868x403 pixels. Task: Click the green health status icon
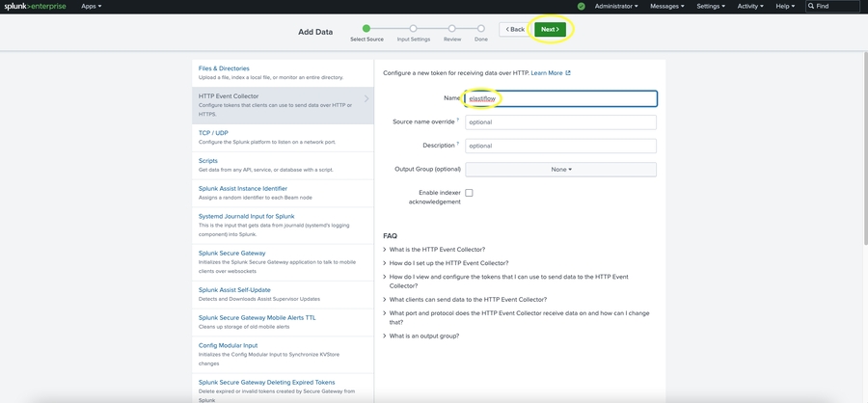[x=582, y=7]
